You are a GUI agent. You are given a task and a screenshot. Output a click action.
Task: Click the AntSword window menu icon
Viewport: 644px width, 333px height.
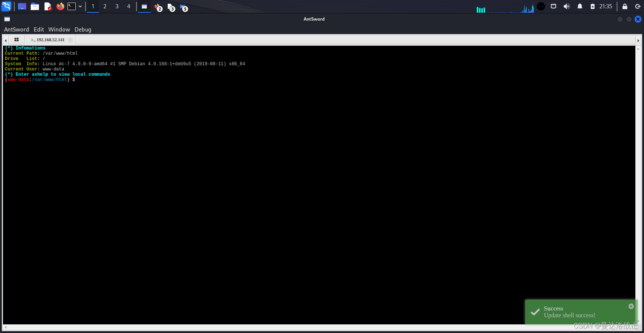(7, 19)
